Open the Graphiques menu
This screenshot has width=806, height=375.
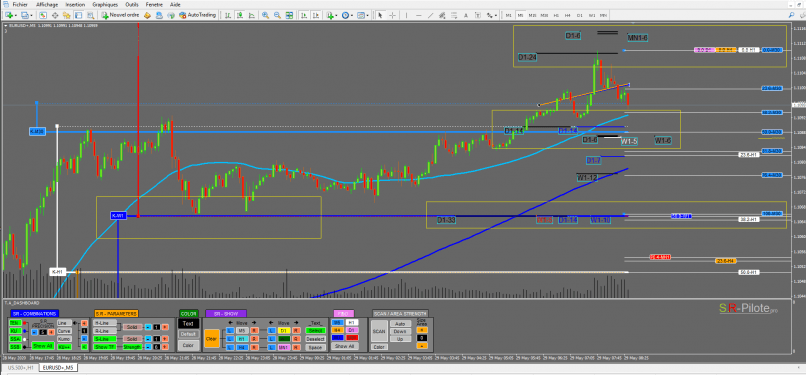(105, 4)
